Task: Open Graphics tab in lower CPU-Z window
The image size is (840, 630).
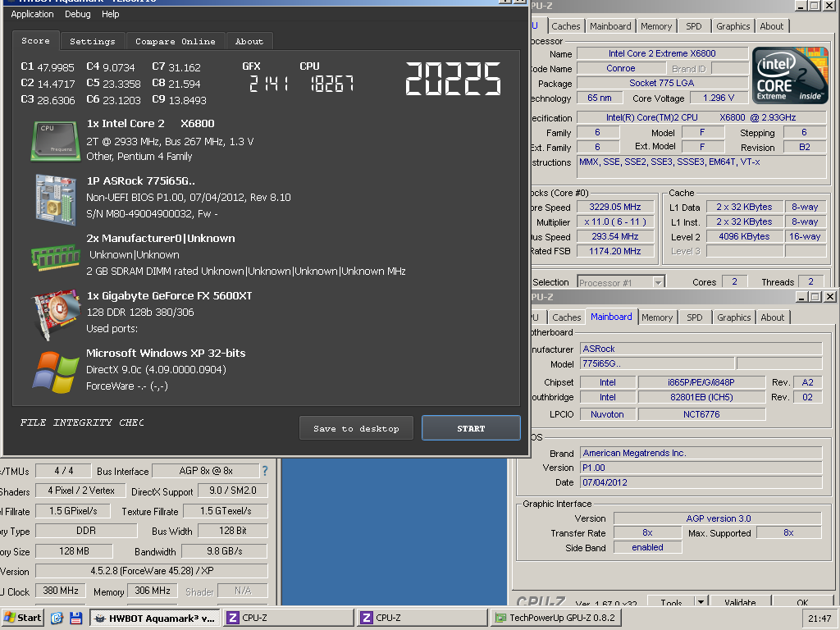Action: pos(734,317)
